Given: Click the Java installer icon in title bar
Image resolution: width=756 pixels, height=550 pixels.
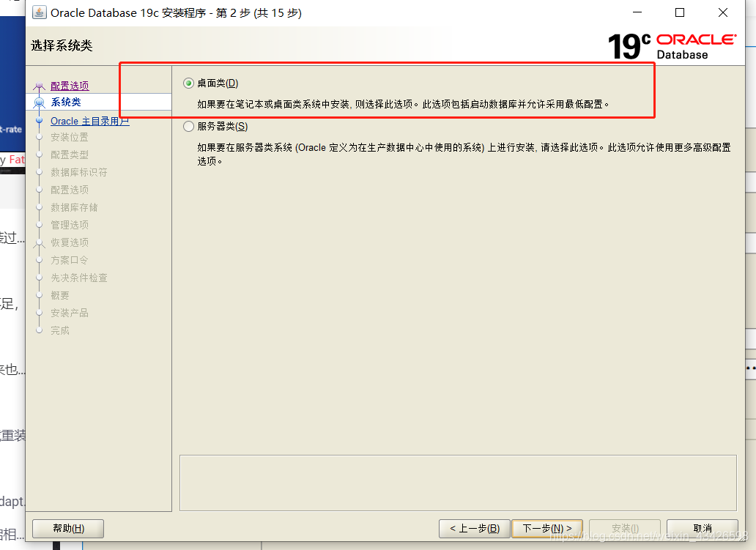Looking at the screenshot, I should coord(39,12).
